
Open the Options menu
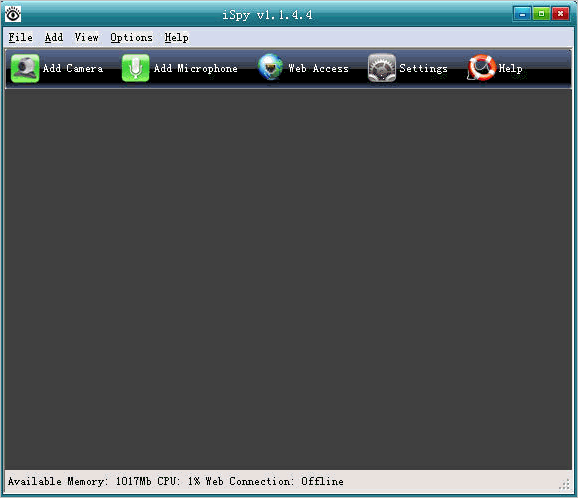(x=131, y=38)
